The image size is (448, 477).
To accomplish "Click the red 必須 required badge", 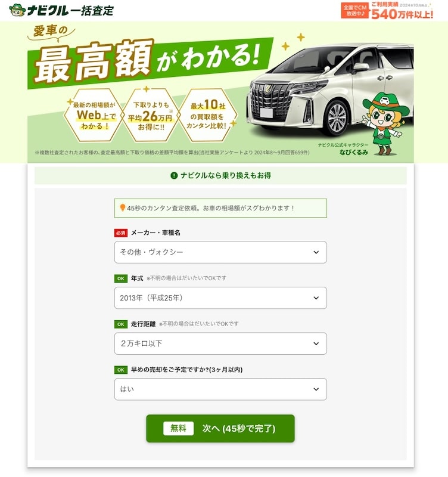I will pyautogui.click(x=121, y=233).
